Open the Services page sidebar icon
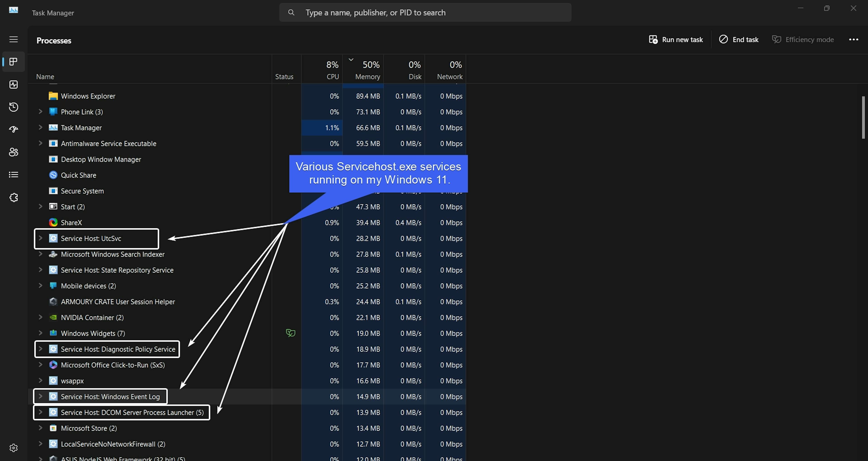The width and height of the screenshot is (868, 461). tap(14, 198)
